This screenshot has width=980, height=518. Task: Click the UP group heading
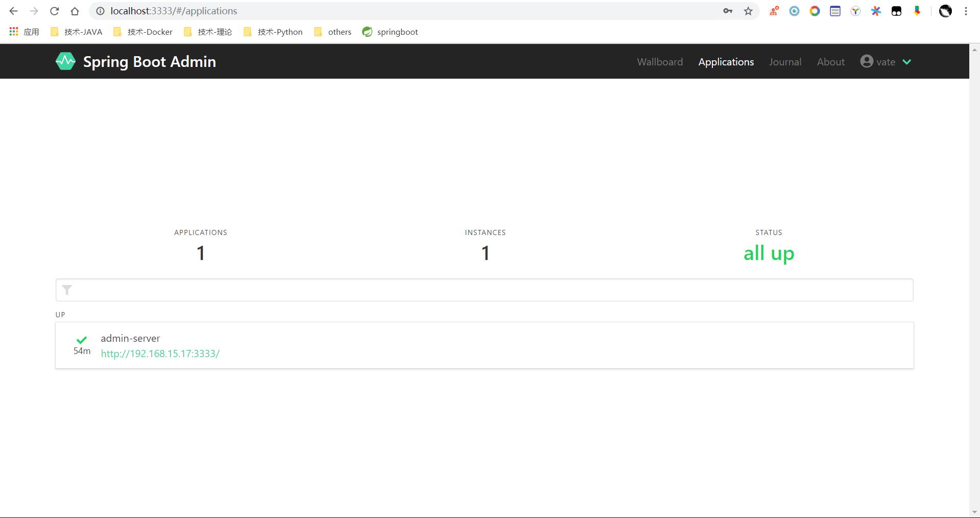tap(60, 315)
